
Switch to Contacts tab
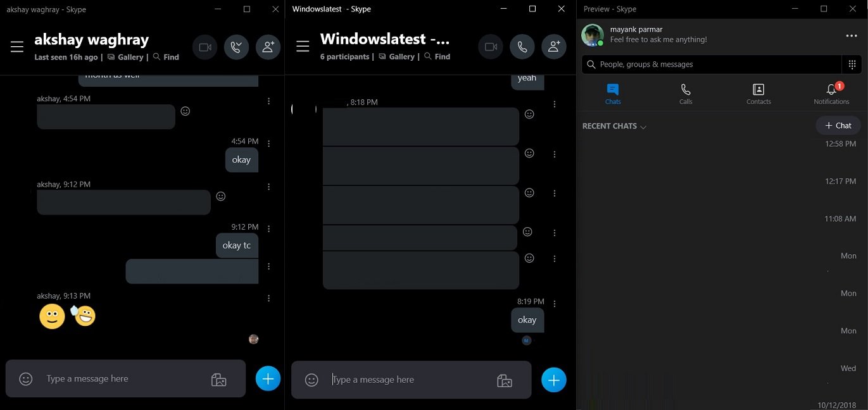tap(758, 94)
